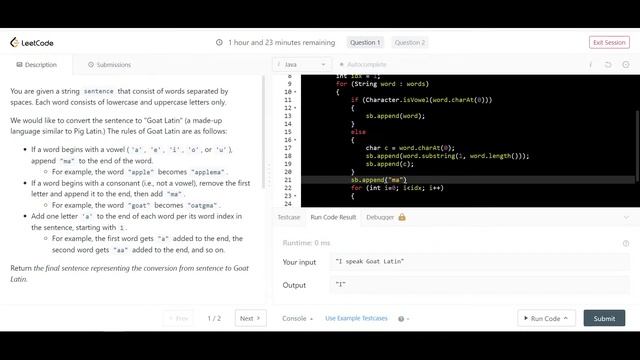The image size is (640, 360).
Task: Collapse the console panel chevron
Action: coord(626,218)
